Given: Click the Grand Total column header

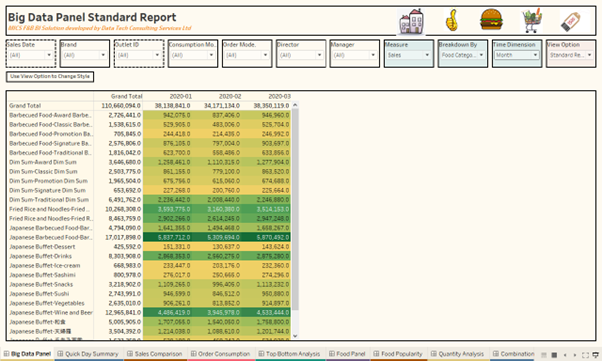Looking at the screenshot, I should pos(126,96).
